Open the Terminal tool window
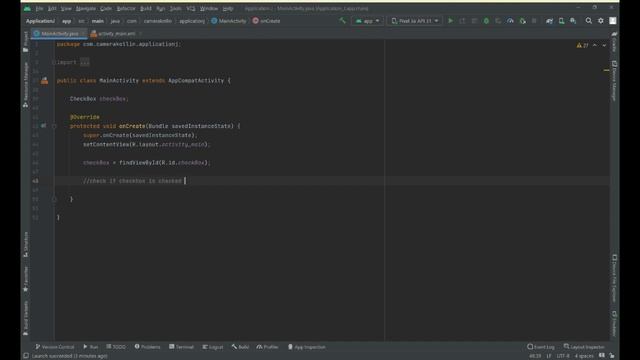 point(181,347)
